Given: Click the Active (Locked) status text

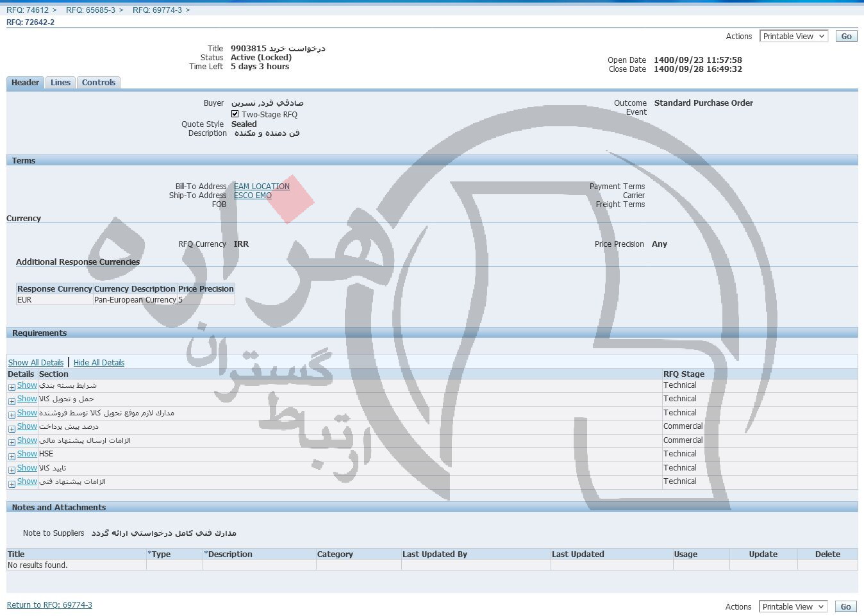Looking at the screenshot, I should click(x=262, y=58).
